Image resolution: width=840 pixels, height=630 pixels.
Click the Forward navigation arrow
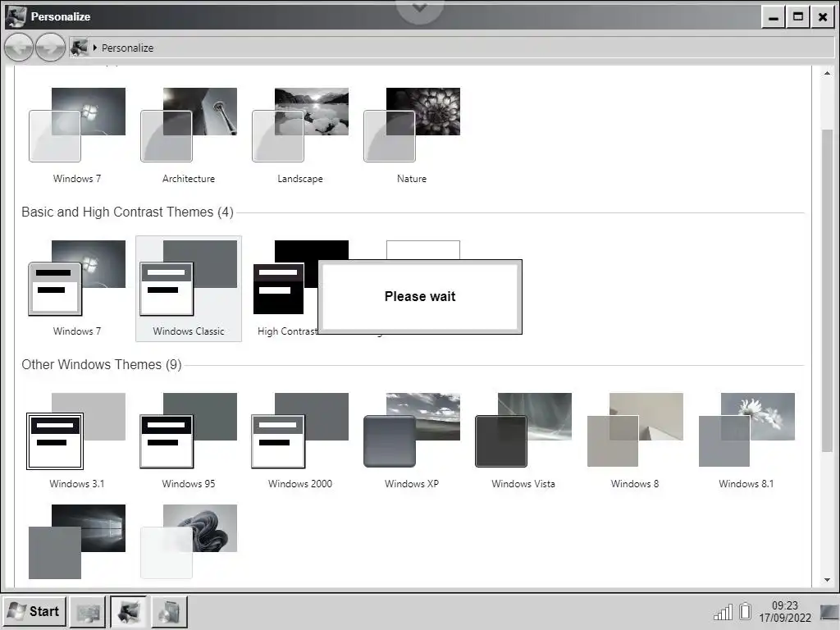[50, 48]
